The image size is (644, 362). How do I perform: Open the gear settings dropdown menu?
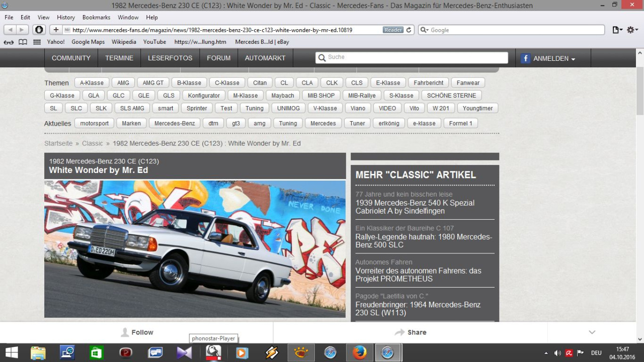tap(632, 30)
